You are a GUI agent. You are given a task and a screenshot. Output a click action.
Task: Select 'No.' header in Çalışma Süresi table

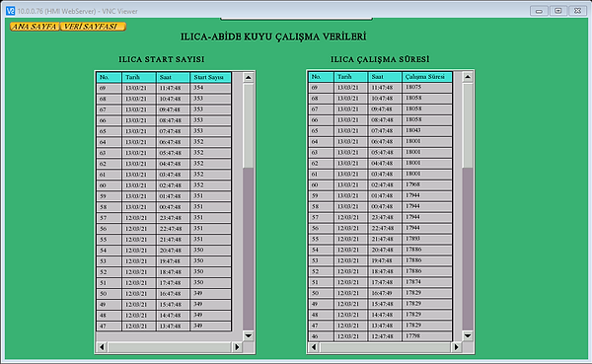coord(321,77)
